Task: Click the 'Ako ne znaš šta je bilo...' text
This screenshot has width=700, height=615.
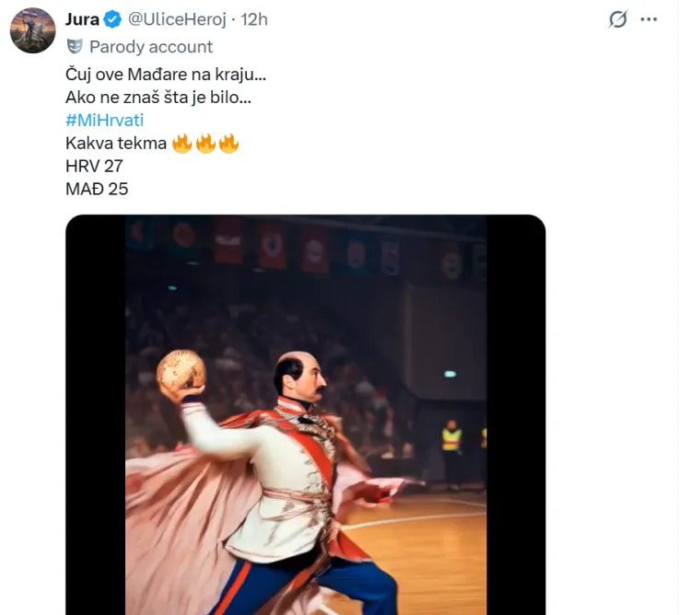Action: 158,97
